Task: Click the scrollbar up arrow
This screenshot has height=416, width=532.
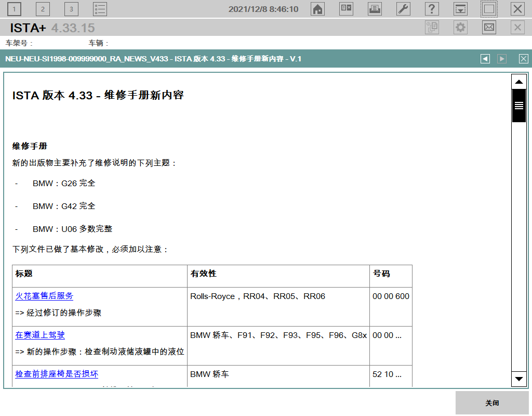Action: 519,82
